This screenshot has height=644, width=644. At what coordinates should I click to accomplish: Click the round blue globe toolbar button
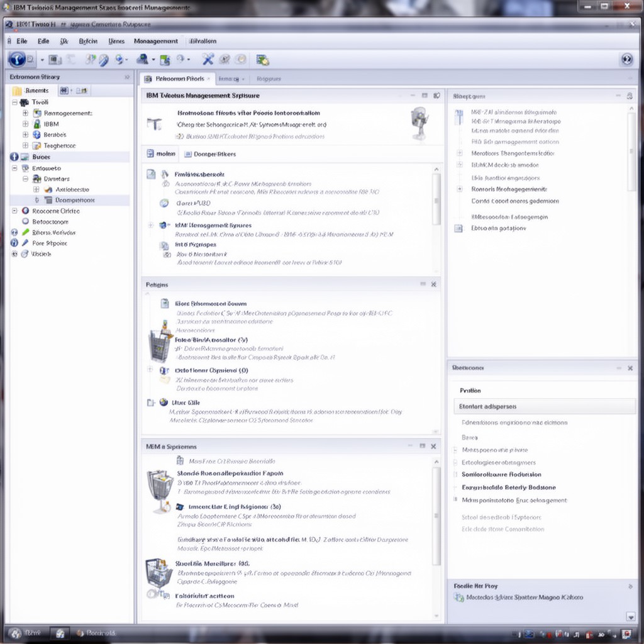tap(17, 60)
